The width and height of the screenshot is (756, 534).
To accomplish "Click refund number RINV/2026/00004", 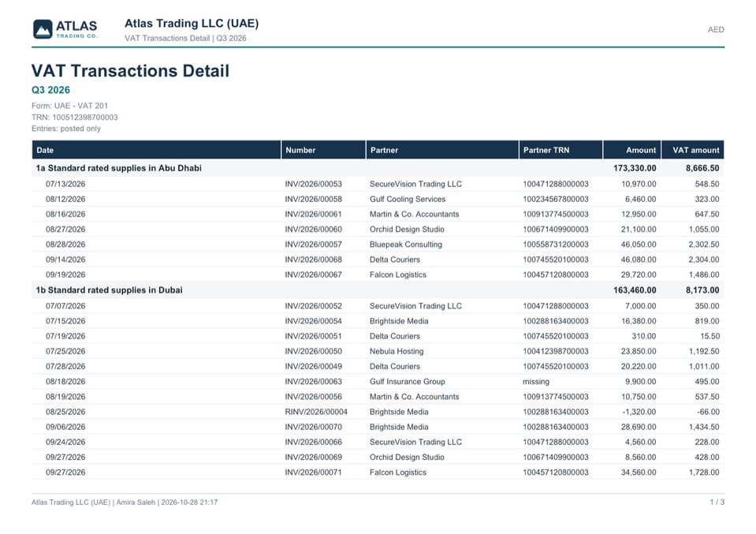I will tap(316, 412).
